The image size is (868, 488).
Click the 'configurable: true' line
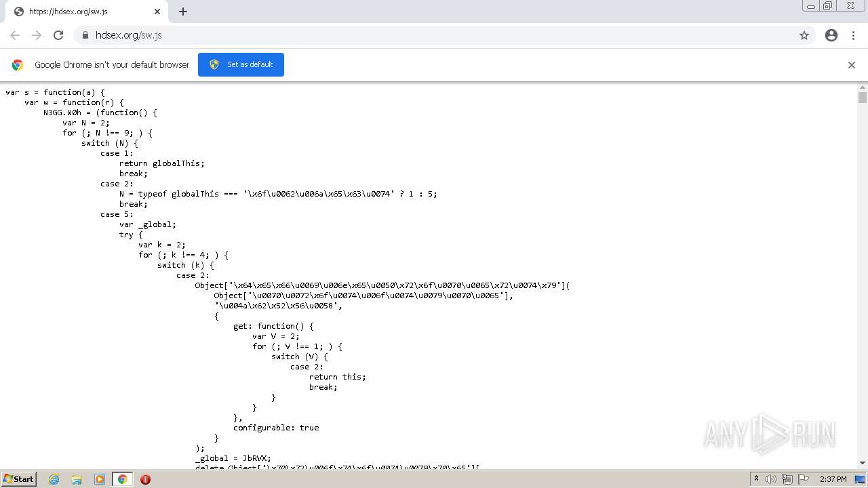pos(276,428)
